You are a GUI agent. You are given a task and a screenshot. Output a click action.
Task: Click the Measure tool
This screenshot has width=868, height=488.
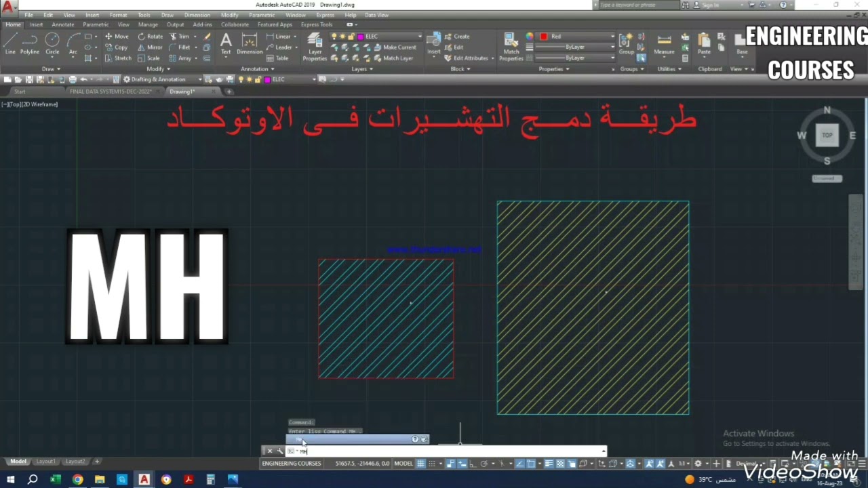point(664,44)
